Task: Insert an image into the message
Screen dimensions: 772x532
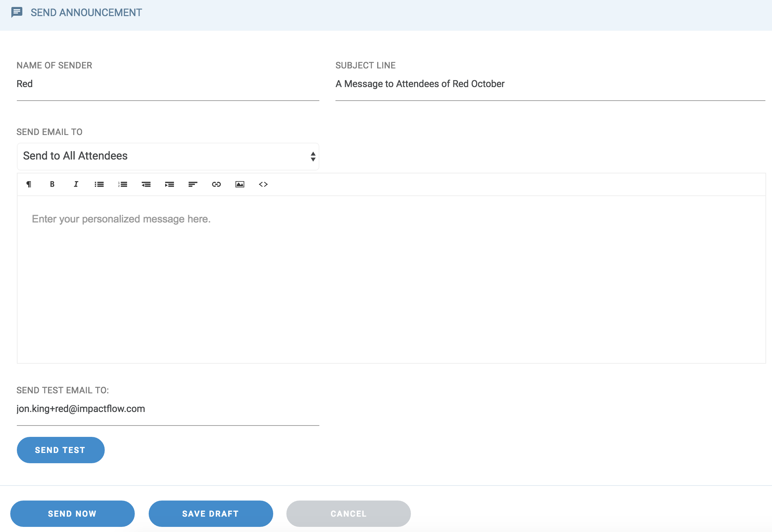Action: [240, 184]
